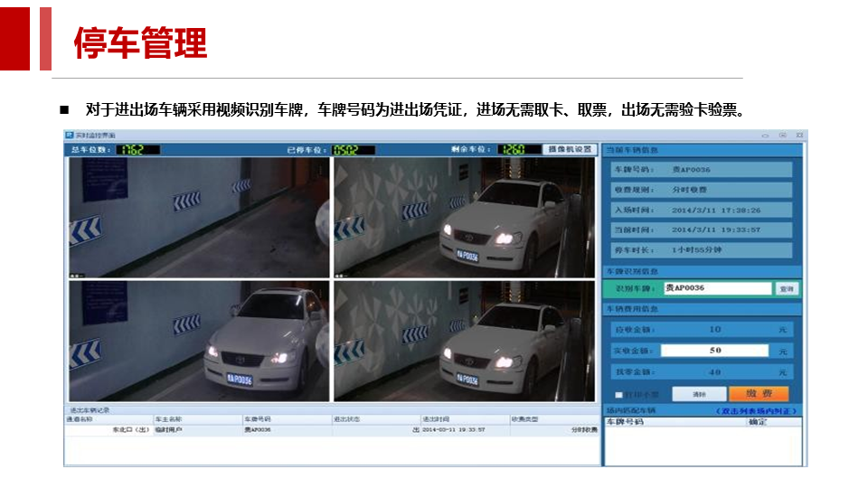Click the app icon in the window title bar
Viewport: 868px width, 488px height.
(69, 136)
